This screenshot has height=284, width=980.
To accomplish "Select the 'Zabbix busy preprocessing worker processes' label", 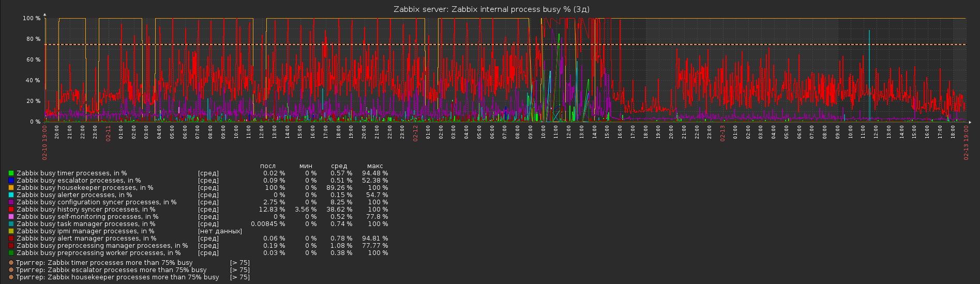I will coord(99,253).
